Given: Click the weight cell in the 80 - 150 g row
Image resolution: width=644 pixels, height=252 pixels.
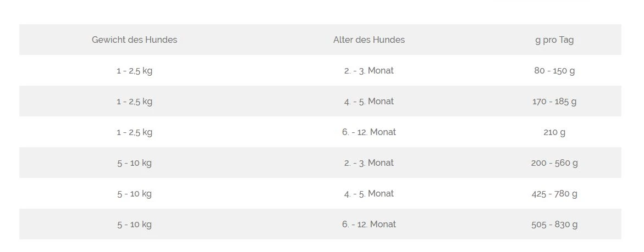Looking at the screenshot, I should point(134,70).
